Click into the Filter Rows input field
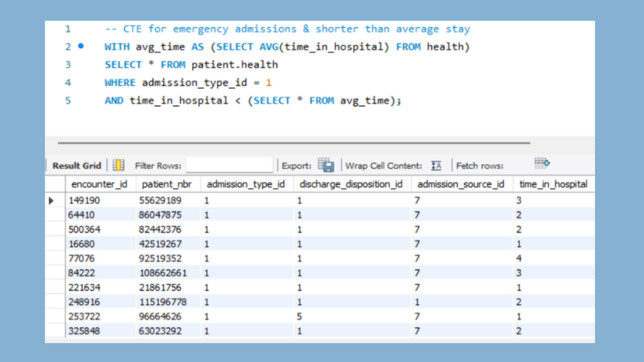The image size is (644, 362). pos(229,165)
